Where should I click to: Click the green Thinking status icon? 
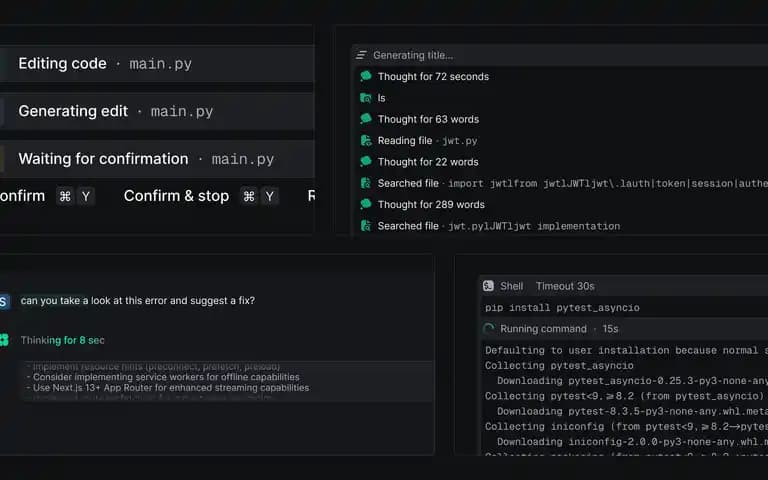tap(4, 340)
